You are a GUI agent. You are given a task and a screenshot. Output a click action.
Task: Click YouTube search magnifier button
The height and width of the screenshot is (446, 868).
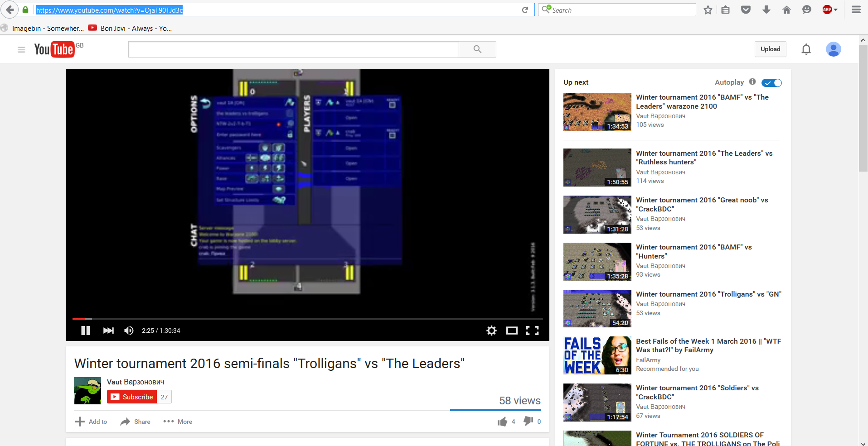tap(477, 49)
